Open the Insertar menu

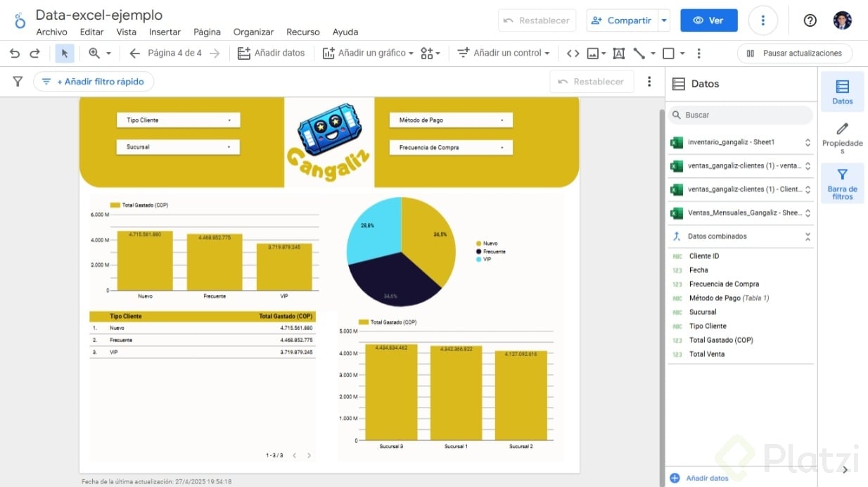click(x=165, y=32)
